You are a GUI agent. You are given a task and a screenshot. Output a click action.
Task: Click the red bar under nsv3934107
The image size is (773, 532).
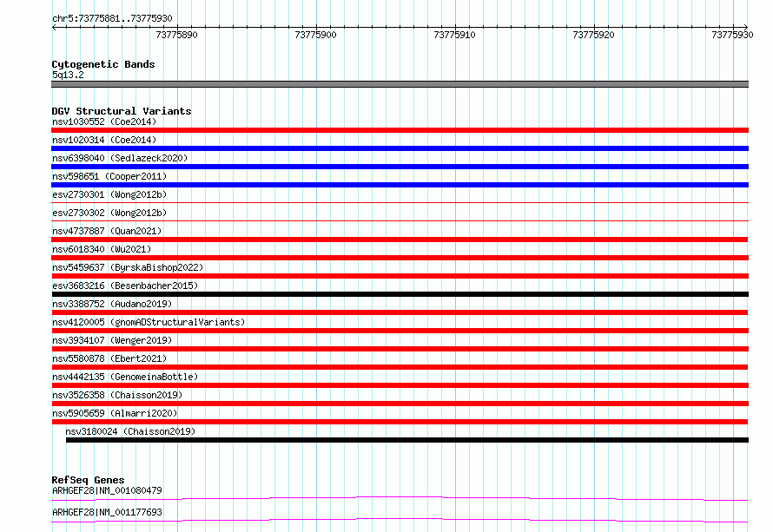coord(400,349)
